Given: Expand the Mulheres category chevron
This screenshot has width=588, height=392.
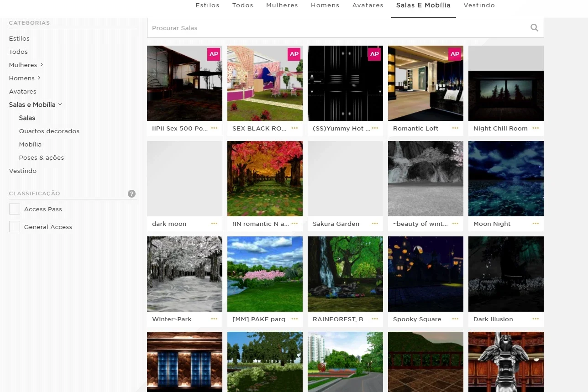Looking at the screenshot, I should [42, 65].
